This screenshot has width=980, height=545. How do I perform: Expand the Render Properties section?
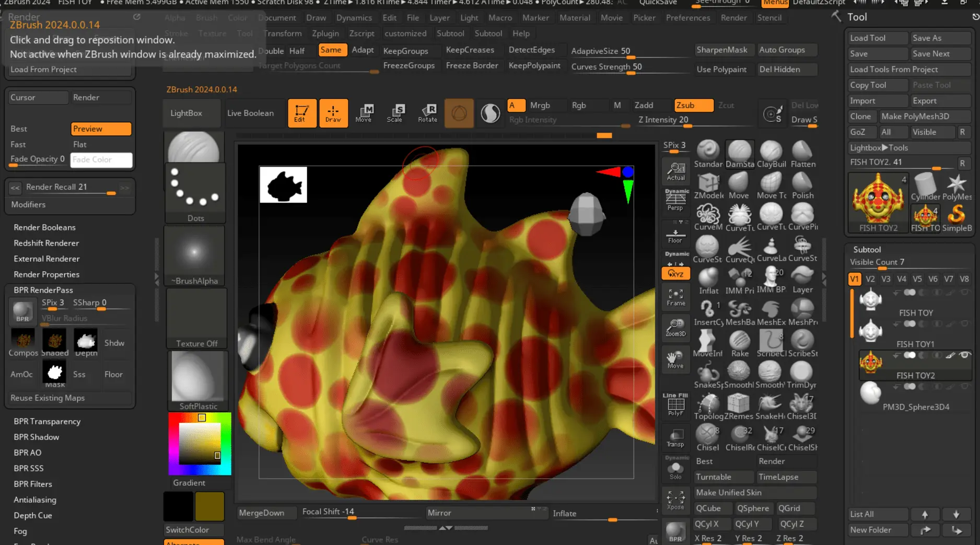point(46,274)
